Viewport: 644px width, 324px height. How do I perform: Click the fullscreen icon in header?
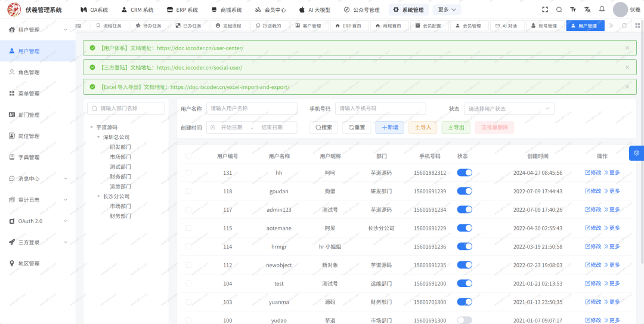(x=545, y=10)
